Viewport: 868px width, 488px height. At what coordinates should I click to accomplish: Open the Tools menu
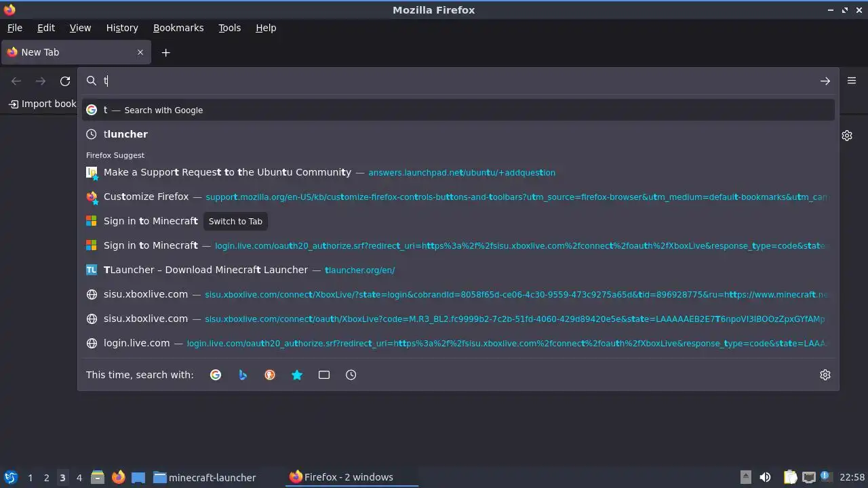(229, 28)
